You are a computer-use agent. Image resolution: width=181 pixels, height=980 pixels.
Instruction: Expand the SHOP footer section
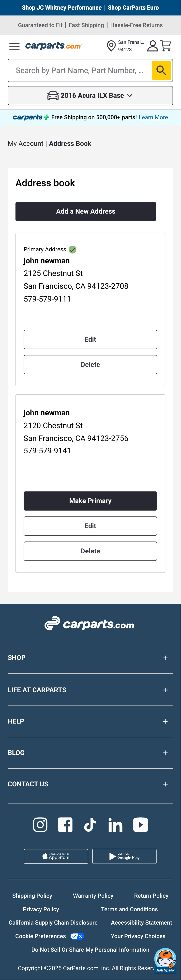[x=166, y=658]
